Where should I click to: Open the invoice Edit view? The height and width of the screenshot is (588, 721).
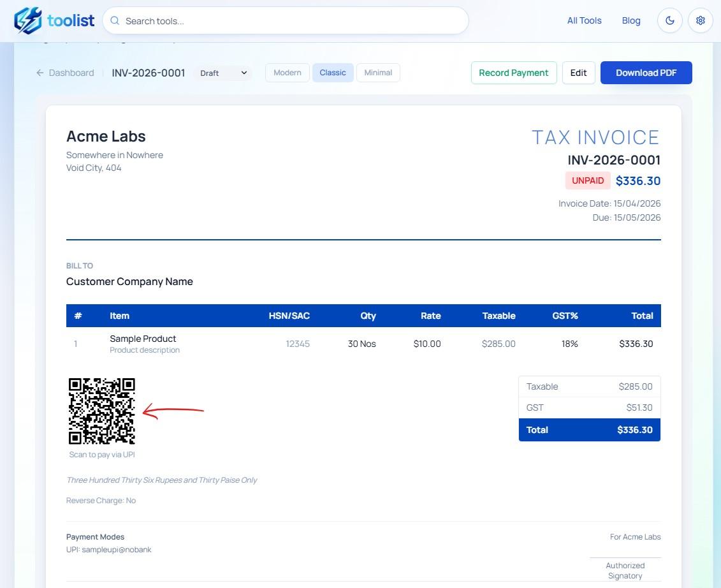578,72
